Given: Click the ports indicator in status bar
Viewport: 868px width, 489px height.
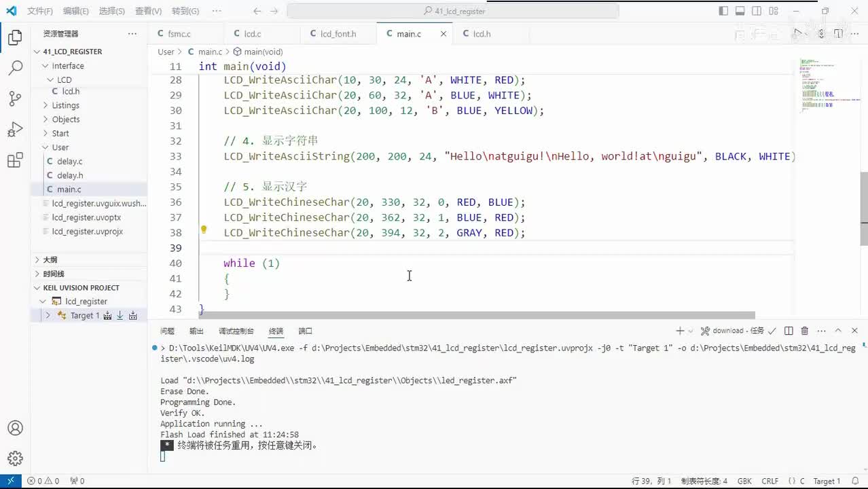Looking at the screenshot, I should (77, 481).
